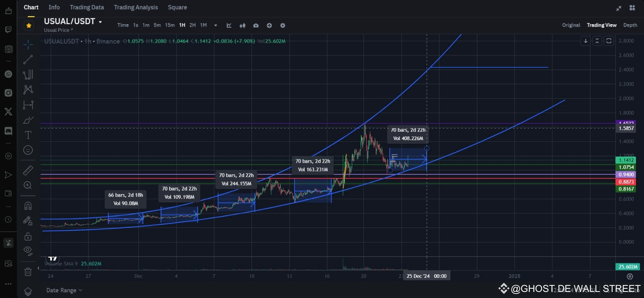Select the Vol 408.226M date range label

pos(408,134)
